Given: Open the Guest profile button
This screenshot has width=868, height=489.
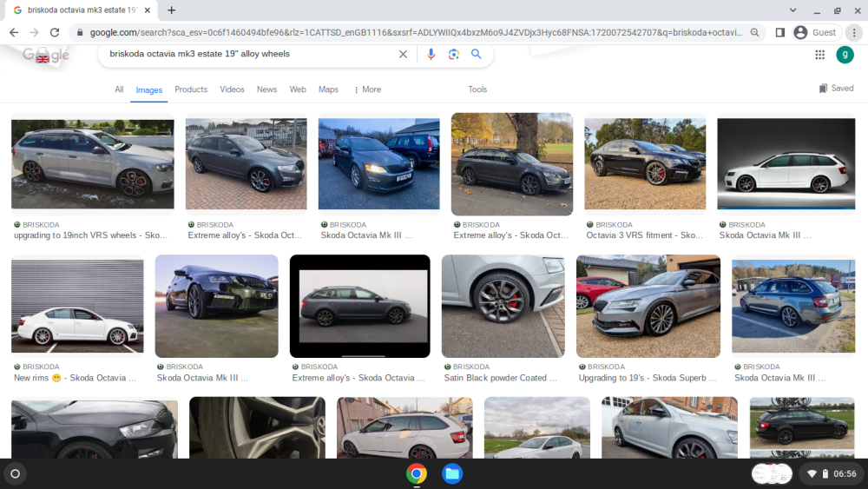Looking at the screenshot, I should coord(815,33).
